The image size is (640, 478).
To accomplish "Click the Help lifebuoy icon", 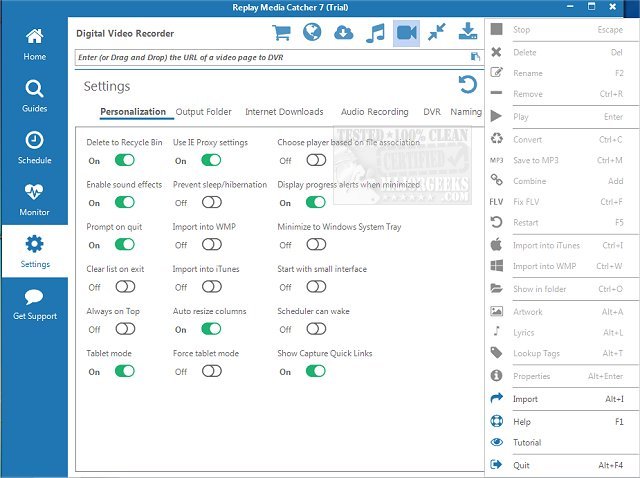I will tap(496, 421).
